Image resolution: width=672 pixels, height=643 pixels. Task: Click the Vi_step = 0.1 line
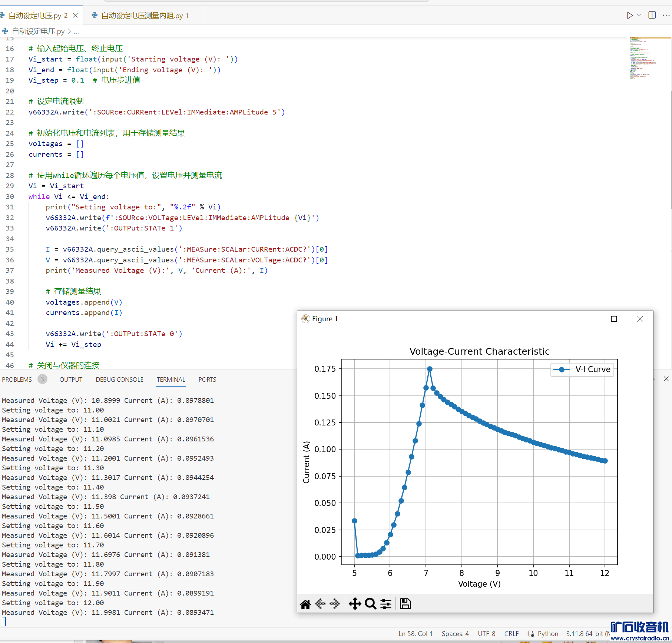[85, 80]
